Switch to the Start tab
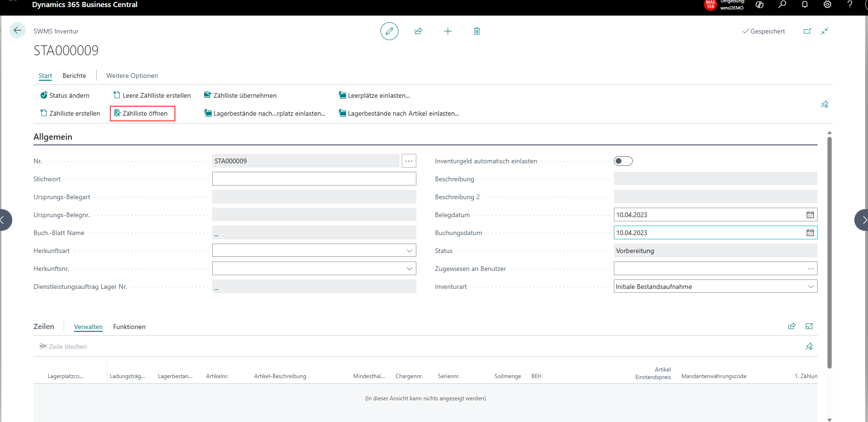The image size is (868, 422). [45, 76]
